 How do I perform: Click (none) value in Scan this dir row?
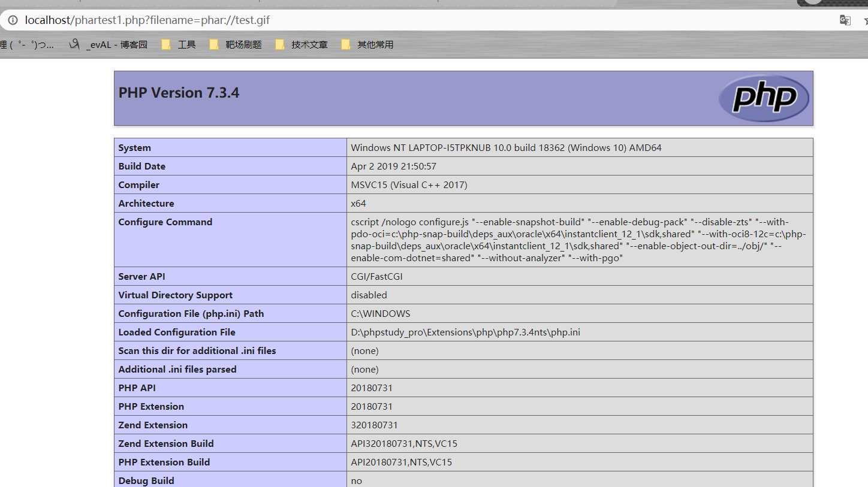tap(364, 351)
